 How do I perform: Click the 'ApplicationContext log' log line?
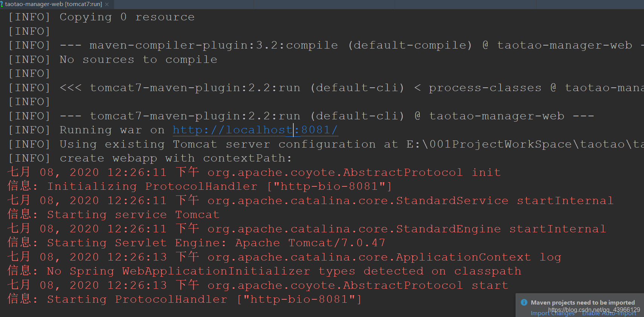[285, 257]
